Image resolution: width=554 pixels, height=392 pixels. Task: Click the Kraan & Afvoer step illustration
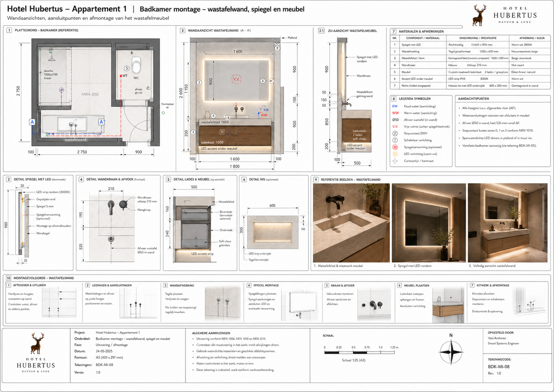(374, 304)
